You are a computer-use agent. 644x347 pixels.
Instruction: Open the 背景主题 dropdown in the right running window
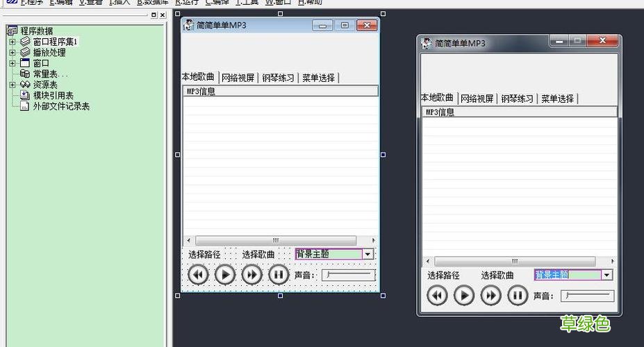[x=606, y=275]
